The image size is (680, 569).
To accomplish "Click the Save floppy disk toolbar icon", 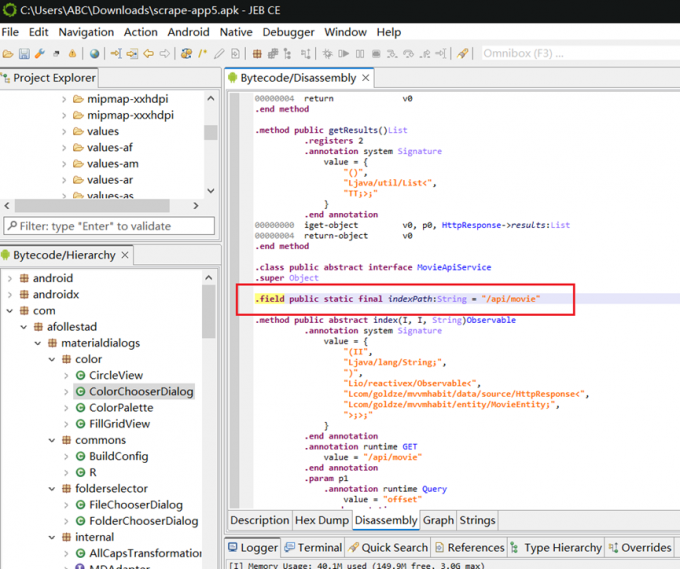I will click(24, 54).
